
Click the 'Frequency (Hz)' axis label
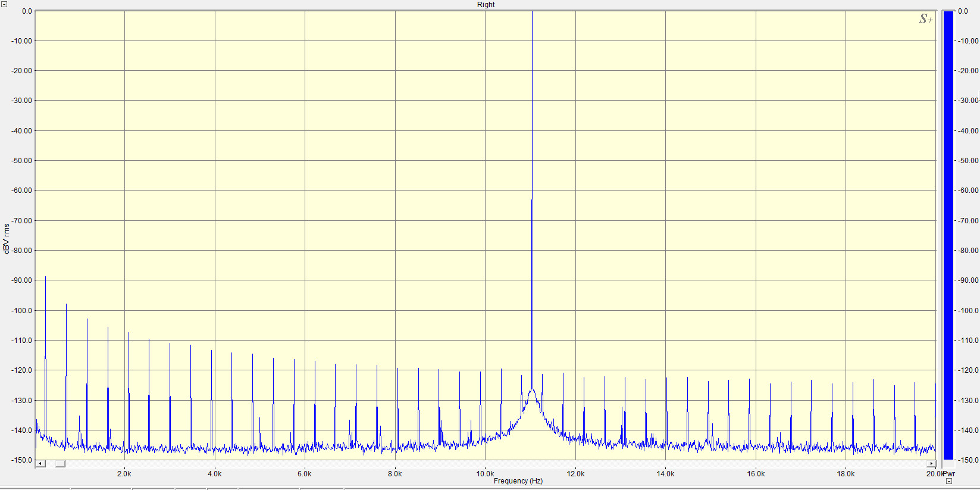click(518, 481)
